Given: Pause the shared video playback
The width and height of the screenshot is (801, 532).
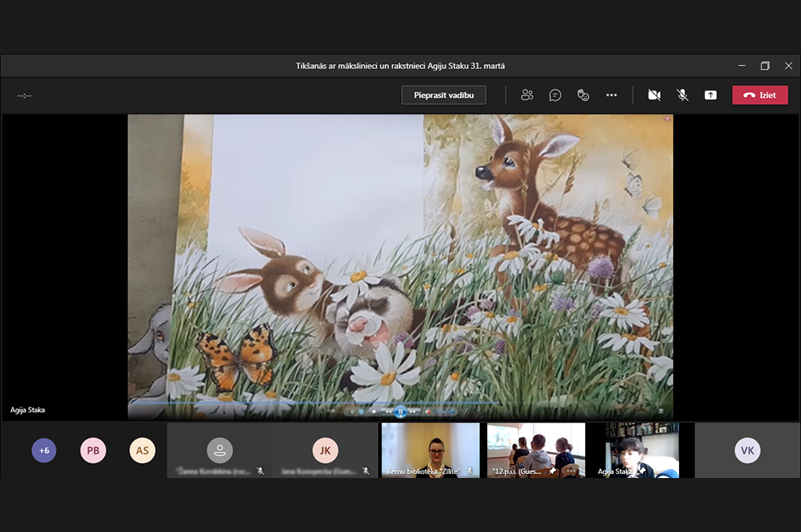Looking at the screenshot, I should (400, 412).
